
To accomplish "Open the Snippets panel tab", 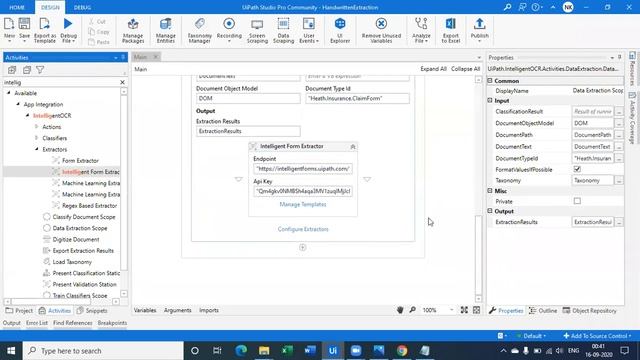I will [x=92, y=311].
